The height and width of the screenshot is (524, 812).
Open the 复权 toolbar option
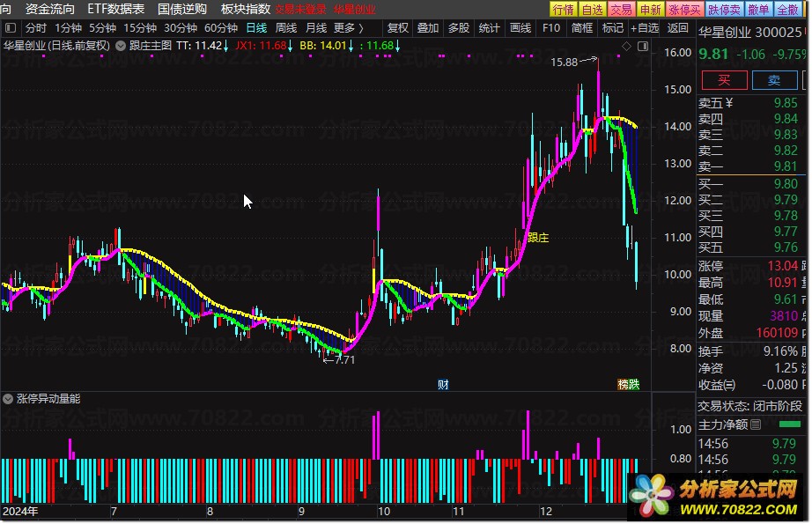[398, 28]
